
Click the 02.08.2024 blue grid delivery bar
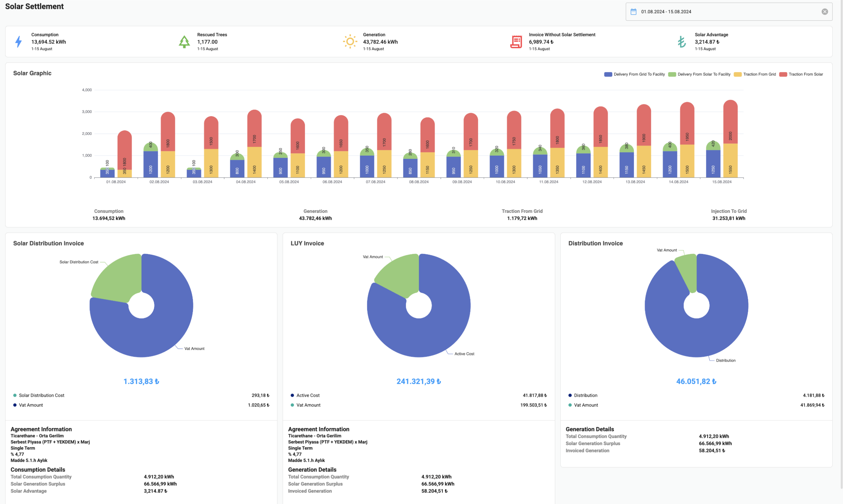pos(150,165)
